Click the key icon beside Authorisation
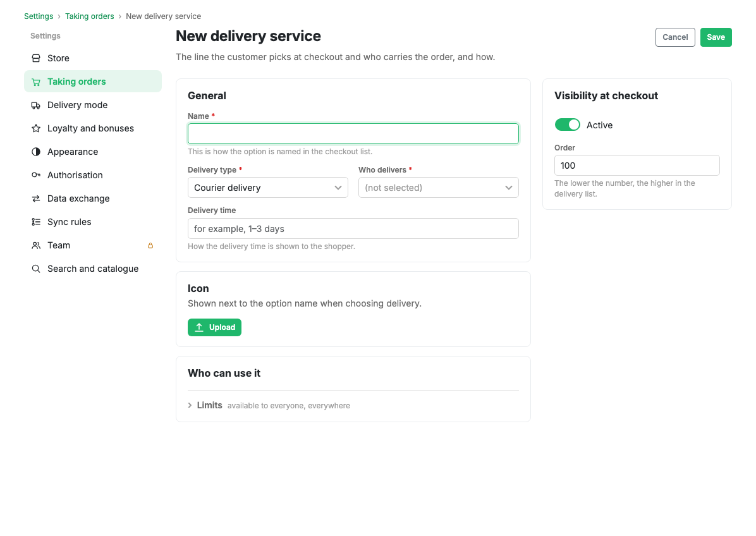 click(x=36, y=176)
